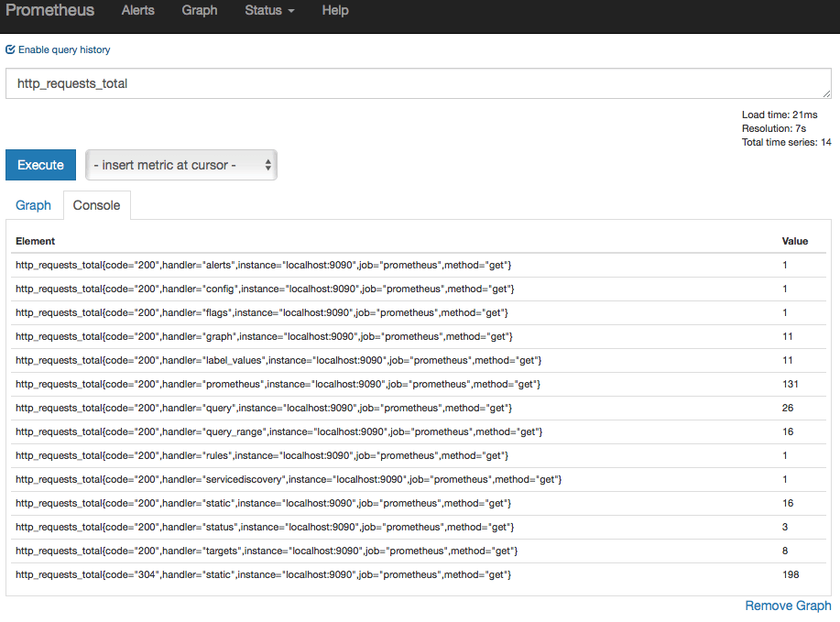The width and height of the screenshot is (840, 622).
Task: Click the http_requests_total expression input field
Action: coord(419,83)
